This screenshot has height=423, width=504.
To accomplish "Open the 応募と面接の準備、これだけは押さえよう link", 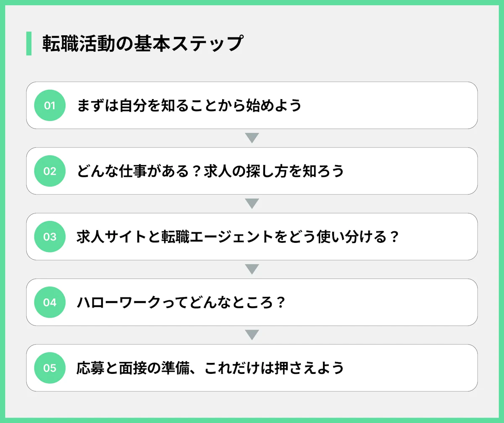I will [x=210, y=368].
